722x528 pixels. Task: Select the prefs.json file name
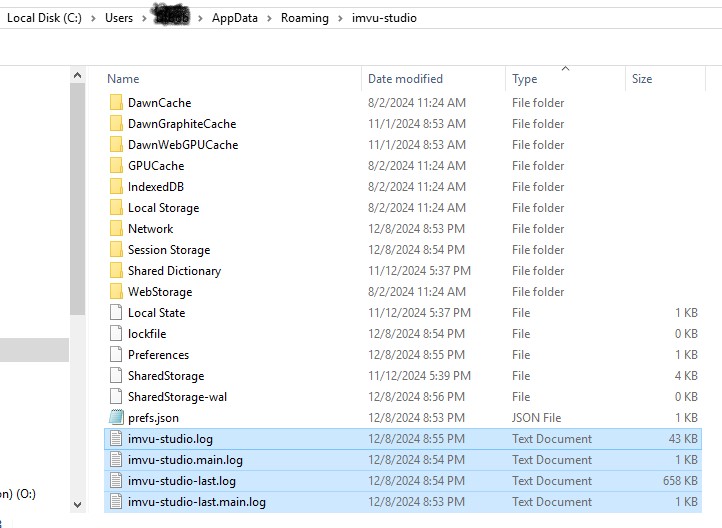point(153,418)
